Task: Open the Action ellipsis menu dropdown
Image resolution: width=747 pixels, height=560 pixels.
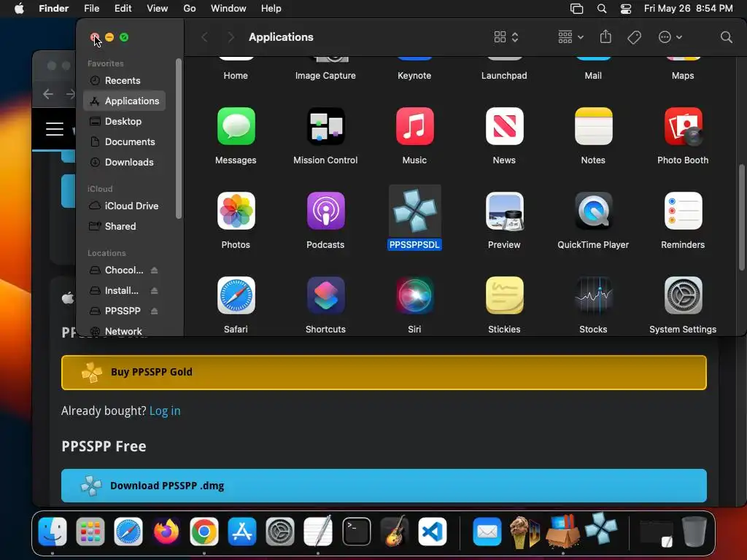Action: (670, 37)
